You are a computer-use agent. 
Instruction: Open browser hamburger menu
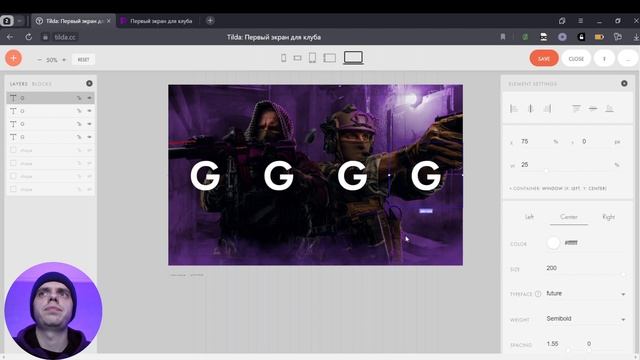tap(580, 20)
